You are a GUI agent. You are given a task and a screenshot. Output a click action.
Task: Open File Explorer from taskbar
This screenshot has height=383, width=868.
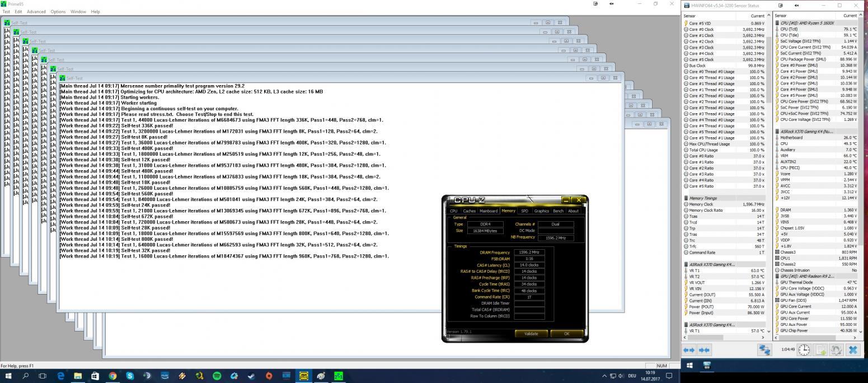pos(78,376)
